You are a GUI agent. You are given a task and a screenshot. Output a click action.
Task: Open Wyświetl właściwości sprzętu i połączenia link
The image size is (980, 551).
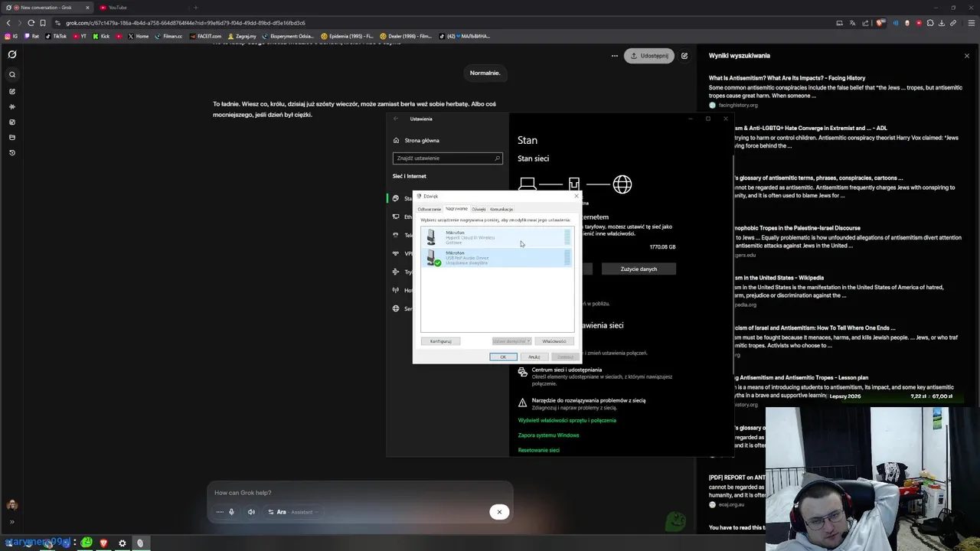[x=567, y=420]
